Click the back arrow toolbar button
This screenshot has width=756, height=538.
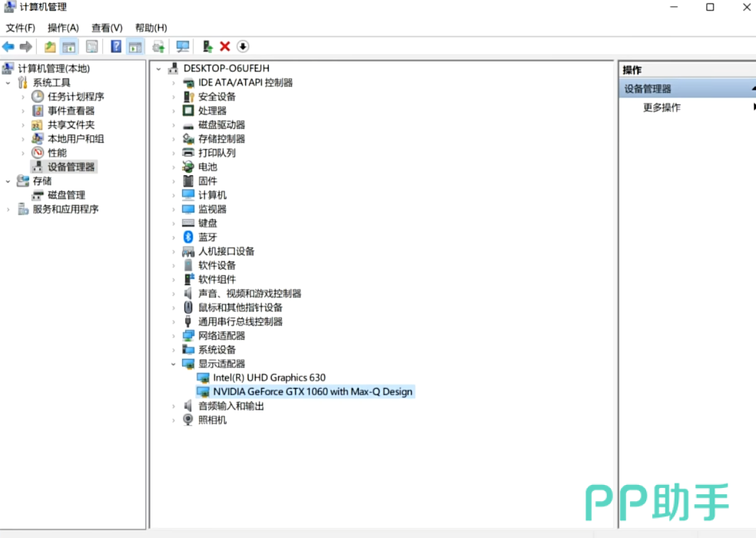point(8,47)
